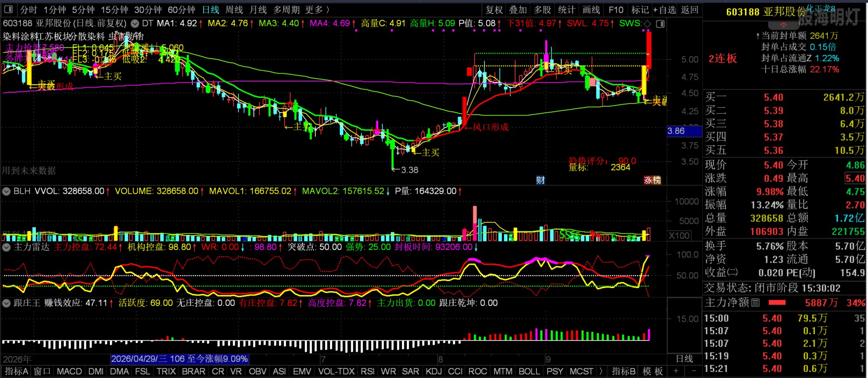Apply the KDJ indicator

(x=434, y=371)
